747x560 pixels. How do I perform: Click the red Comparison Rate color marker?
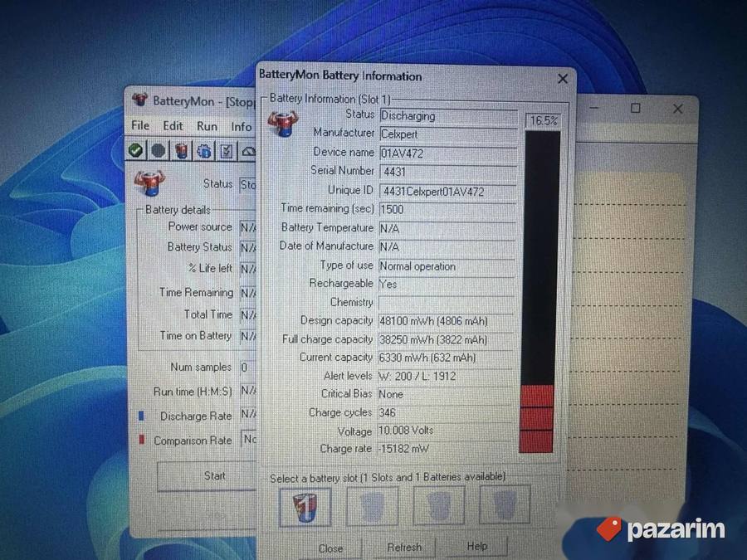[141, 439]
